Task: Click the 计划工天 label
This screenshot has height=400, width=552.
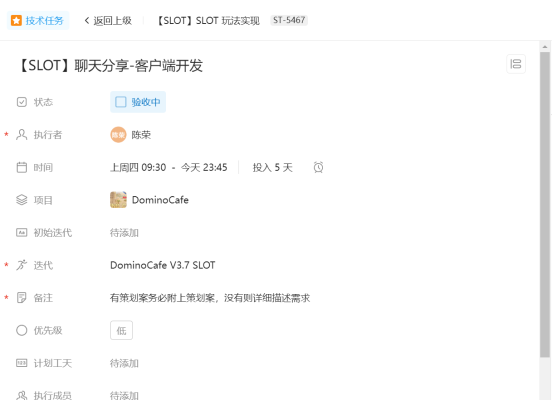Action: click(53, 363)
